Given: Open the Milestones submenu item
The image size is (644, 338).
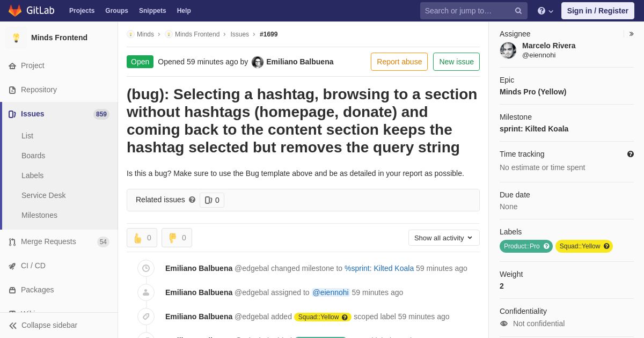Looking at the screenshot, I should 39,215.
